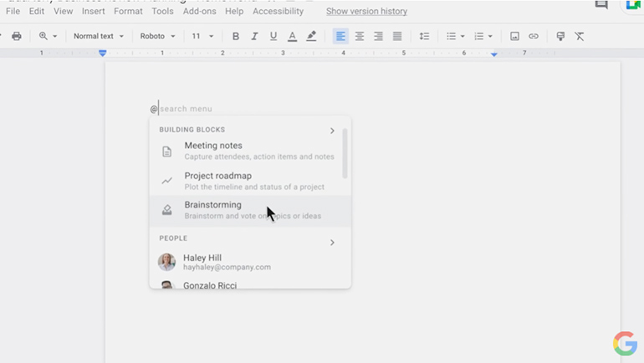Open the Add-ons menu
Screen dimensions: 644x363
click(x=200, y=11)
